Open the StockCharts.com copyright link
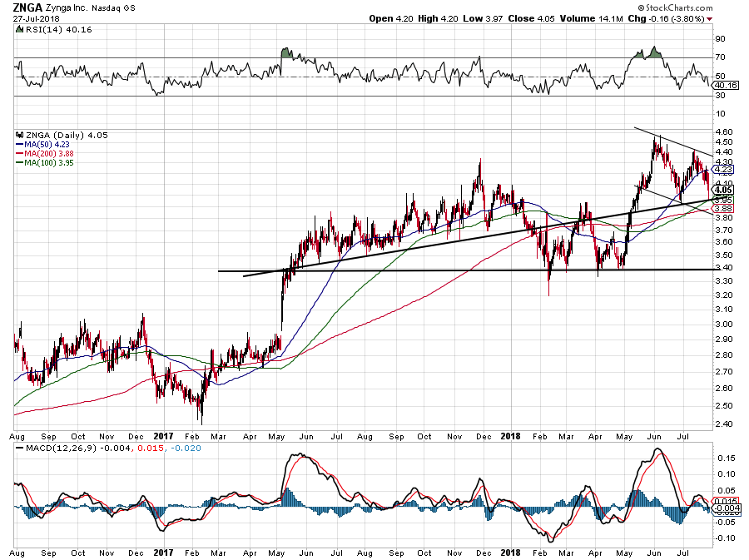This screenshot has height=560, width=749. coord(676,7)
